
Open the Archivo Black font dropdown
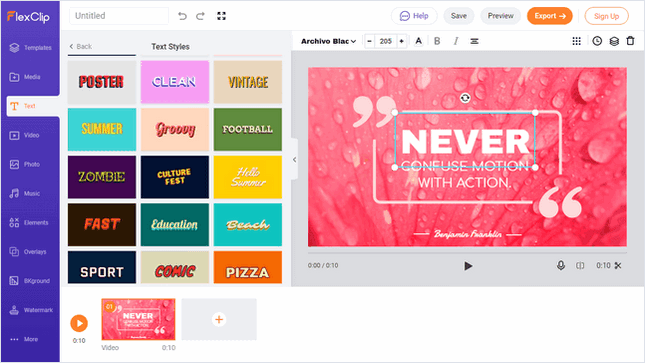[x=328, y=41]
